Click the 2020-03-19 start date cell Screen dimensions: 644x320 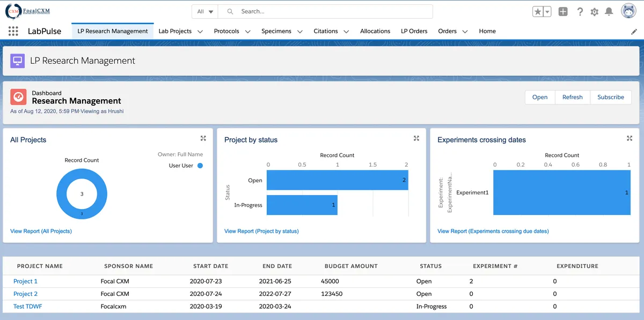click(x=206, y=307)
